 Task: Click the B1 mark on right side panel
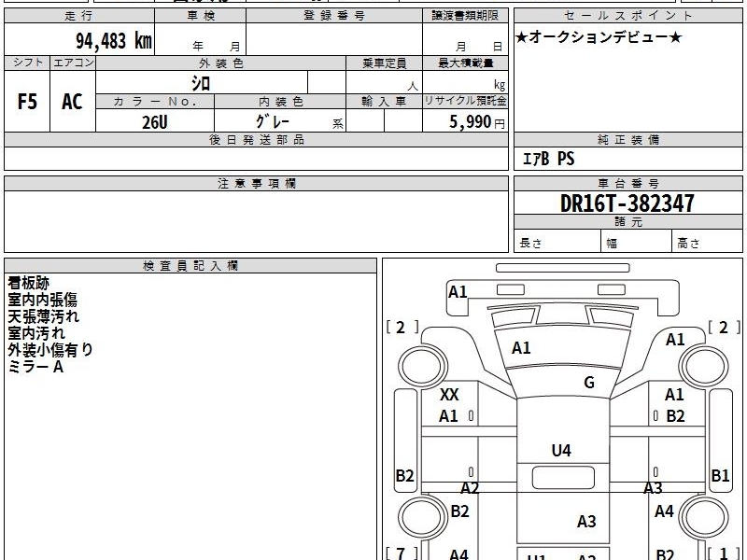tap(720, 476)
